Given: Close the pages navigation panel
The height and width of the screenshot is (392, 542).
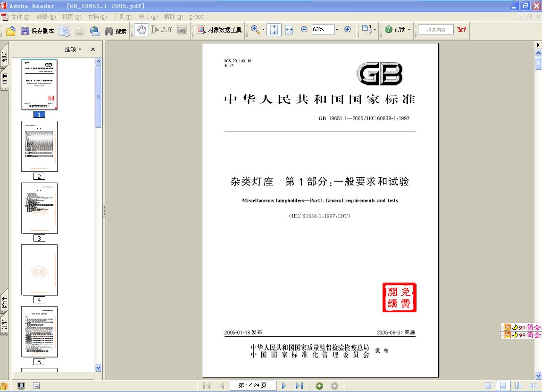Looking at the screenshot, I should pyautogui.click(x=92, y=49).
